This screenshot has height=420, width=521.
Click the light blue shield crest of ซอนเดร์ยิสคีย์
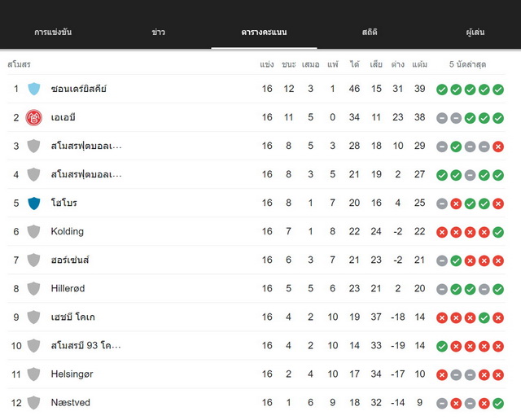coord(34,89)
